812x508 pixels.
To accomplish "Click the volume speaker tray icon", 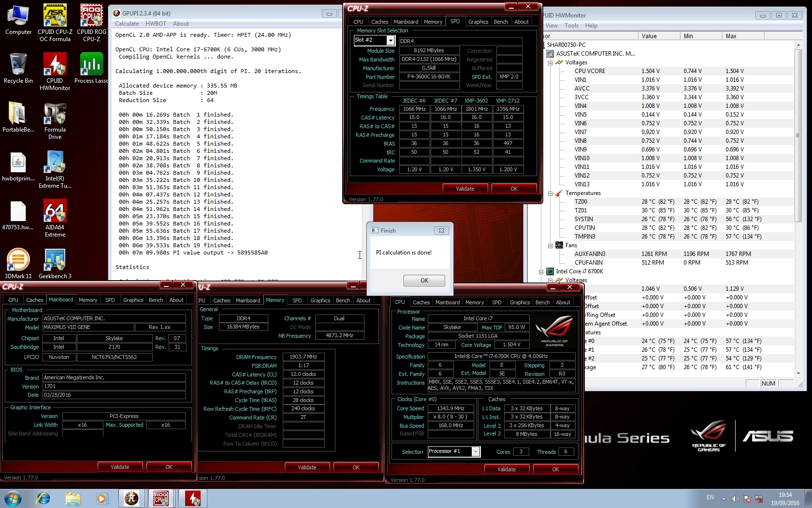I will click(735, 499).
